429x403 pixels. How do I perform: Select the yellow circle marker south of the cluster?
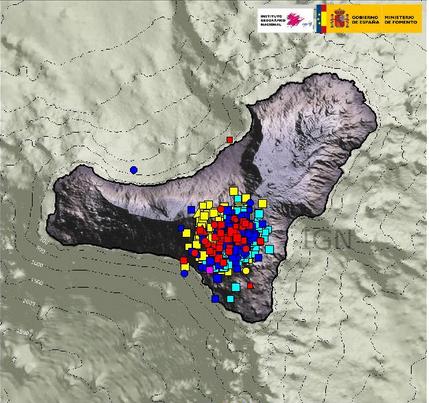(x=246, y=271)
